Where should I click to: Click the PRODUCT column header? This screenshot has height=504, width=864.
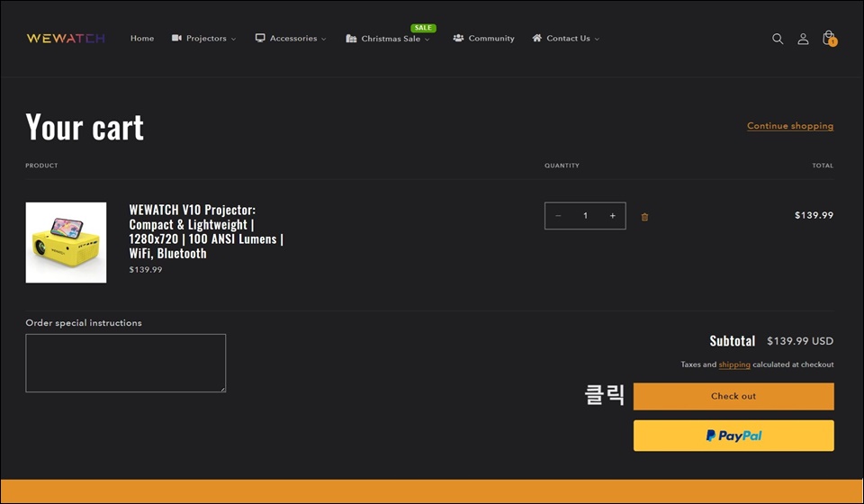point(41,166)
